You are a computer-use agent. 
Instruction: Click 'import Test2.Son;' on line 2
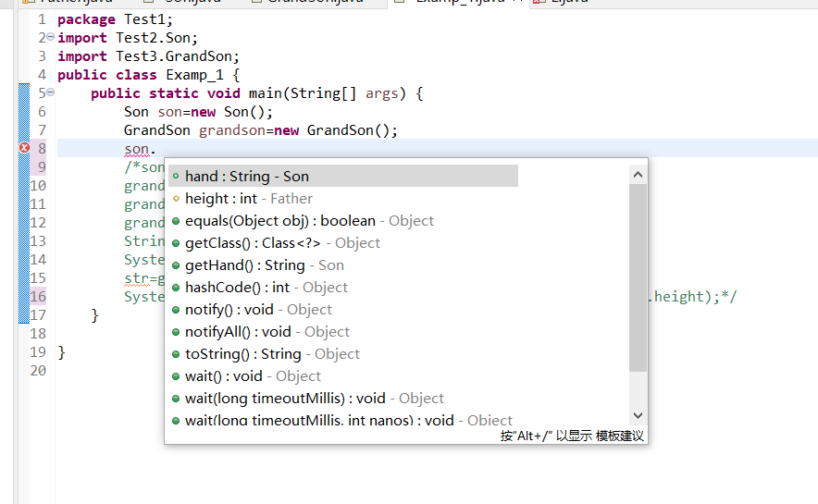pyautogui.click(x=128, y=38)
